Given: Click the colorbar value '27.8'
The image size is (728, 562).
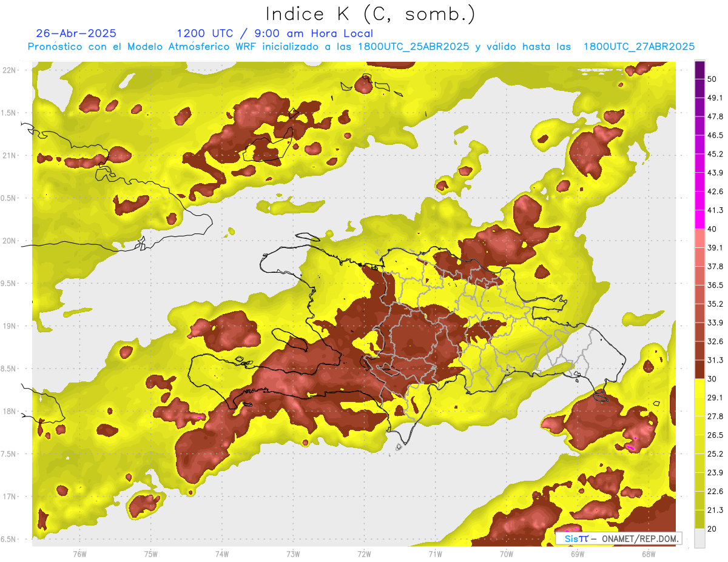Looking at the screenshot, I should pyautogui.click(x=715, y=416).
